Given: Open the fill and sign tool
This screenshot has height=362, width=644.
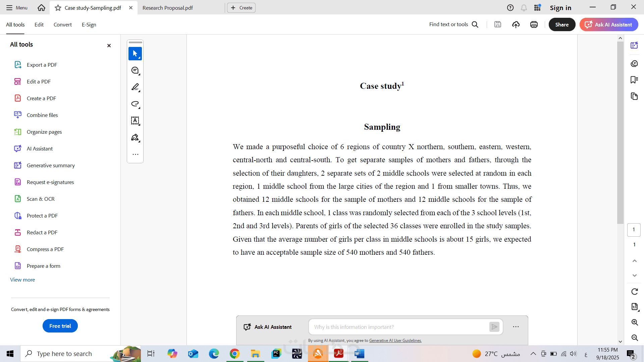Looking at the screenshot, I should (135, 137).
